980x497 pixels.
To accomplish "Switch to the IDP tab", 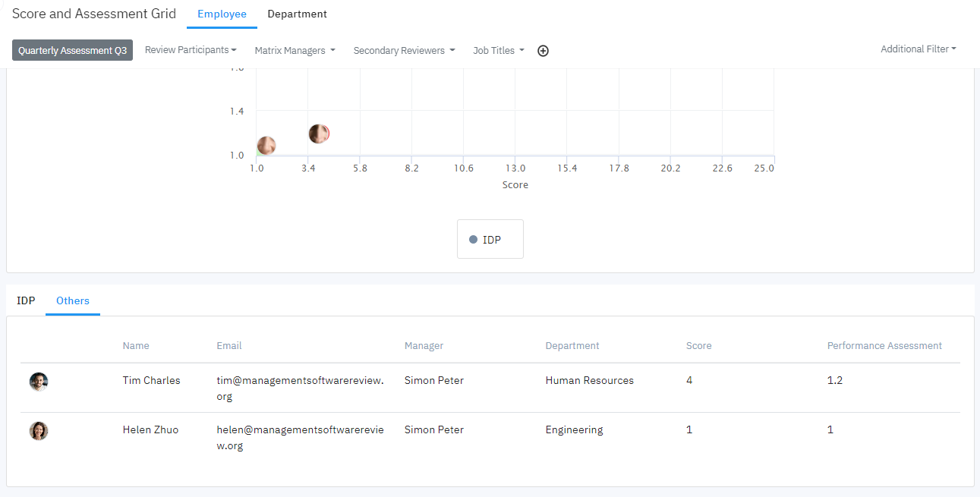I will pos(27,301).
